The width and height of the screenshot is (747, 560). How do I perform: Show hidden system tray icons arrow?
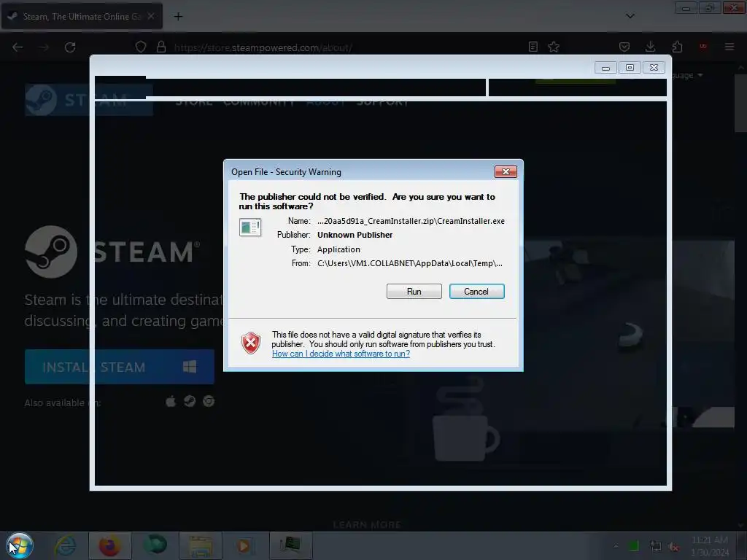(x=616, y=546)
